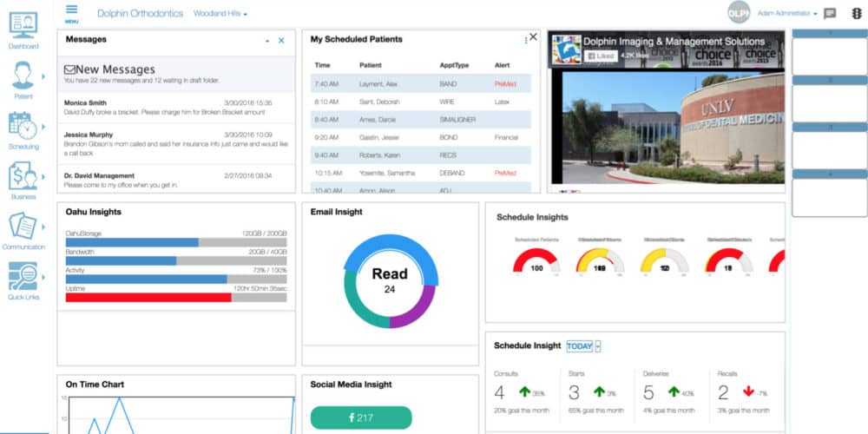Viewport: 868px width, 434px height.
Task: Open My Scheduled Patients options dots
Action: click(x=525, y=41)
